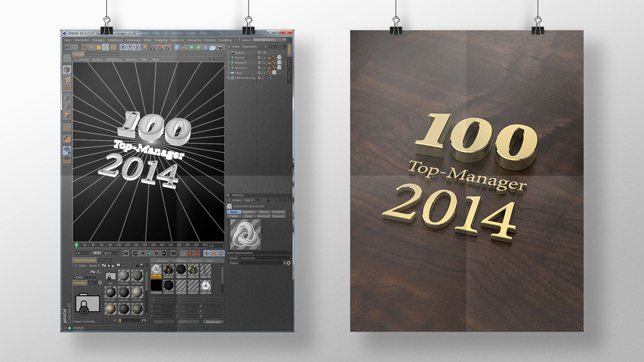Open the Rendern menu
Screen dimensions: 644x362
tap(210, 40)
